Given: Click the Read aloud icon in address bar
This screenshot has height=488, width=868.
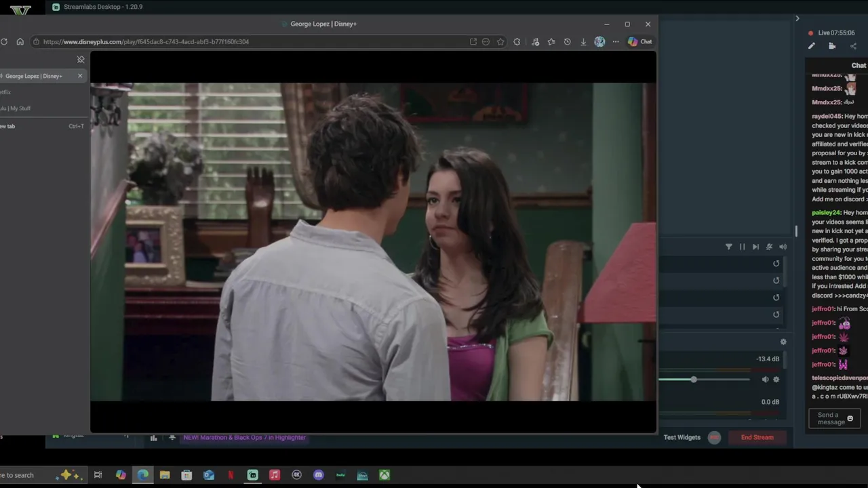Looking at the screenshot, I should (486, 41).
